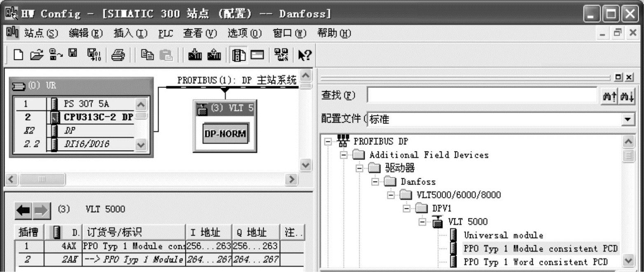This screenshot has height=272, width=644.
Task: Collapse the VLT 5000 device node
Action: click(422, 222)
